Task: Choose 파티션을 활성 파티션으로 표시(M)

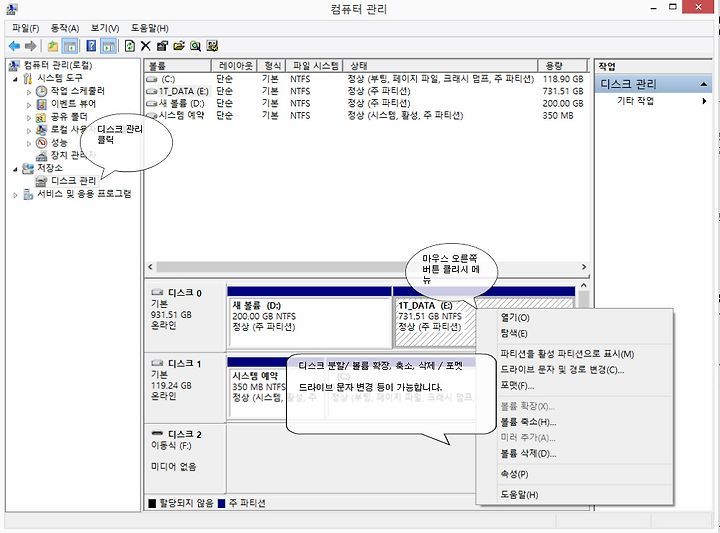Action: (575, 354)
